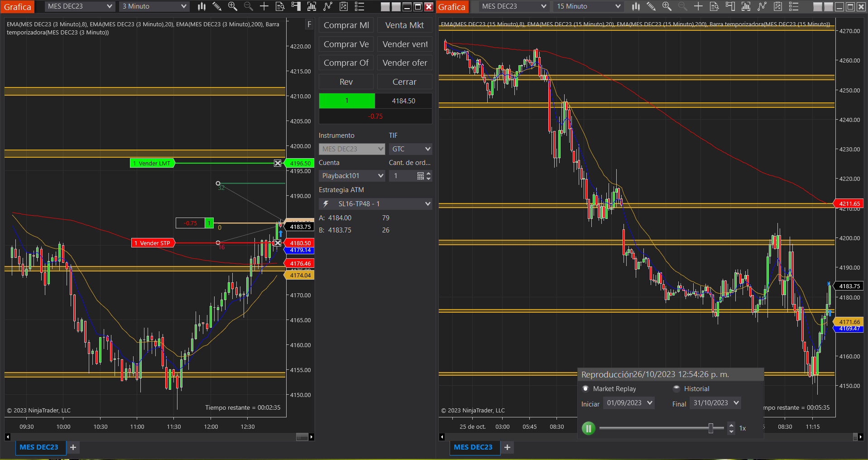The width and height of the screenshot is (868, 460).
Task: Open the Estrategia ATM SL16-TP48 dropdown
Action: click(x=375, y=204)
